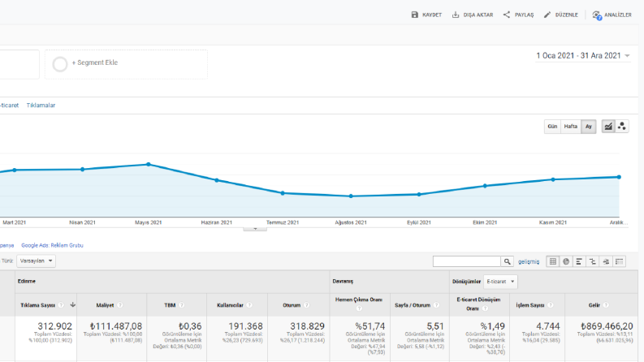Set chart granularity to Hafta
This screenshot has width=644, height=362.
[x=570, y=127]
